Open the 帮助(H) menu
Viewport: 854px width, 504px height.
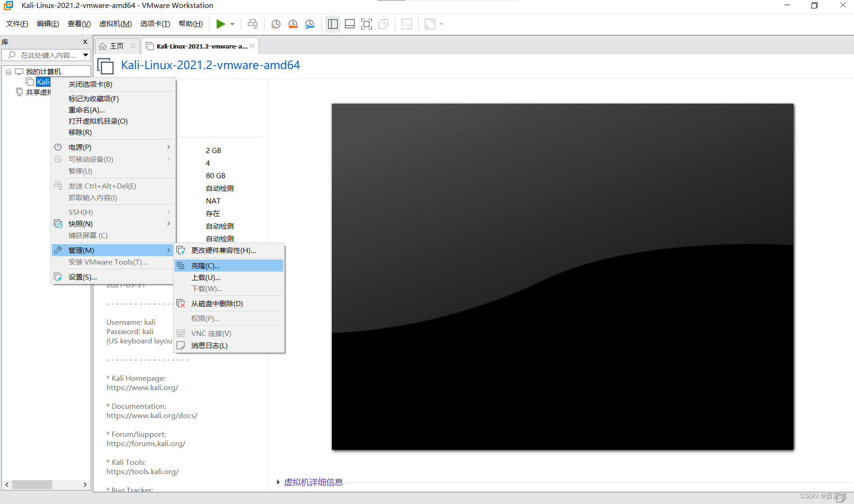click(191, 24)
